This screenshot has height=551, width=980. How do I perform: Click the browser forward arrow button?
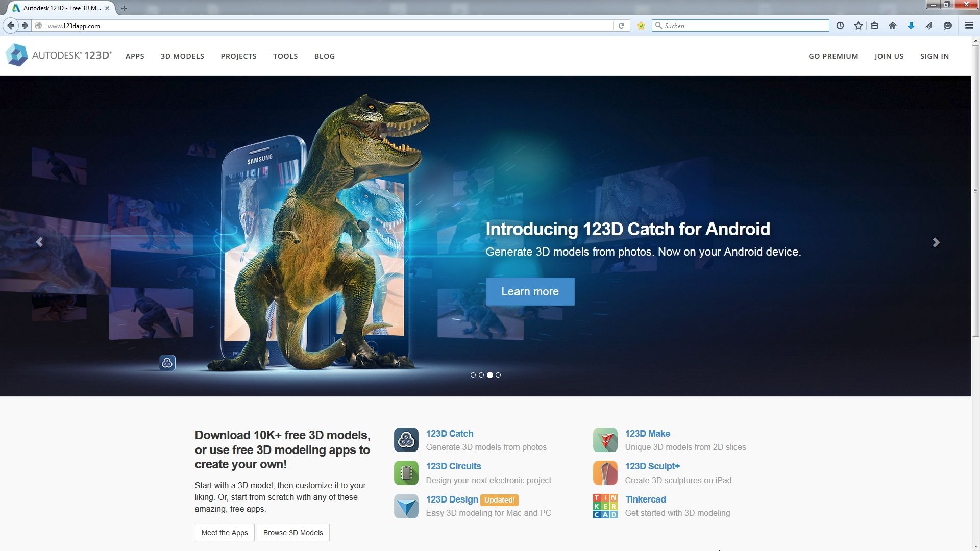pyautogui.click(x=24, y=26)
